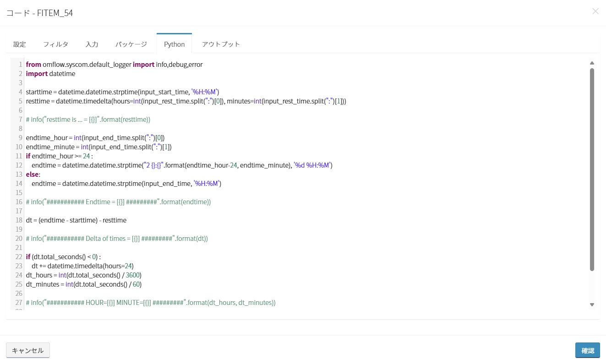Place cursor on the import datetime line
Viewport: 606px width, 364px height.
[50, 74]
